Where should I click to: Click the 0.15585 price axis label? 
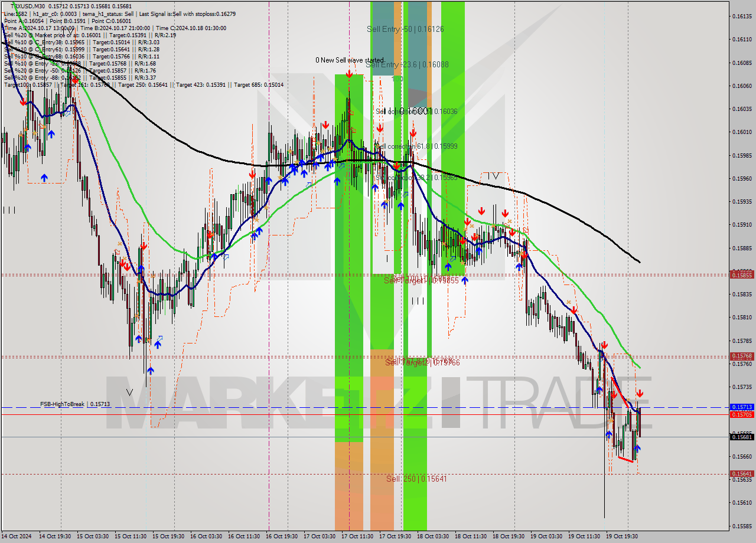(x=742, y=526)
